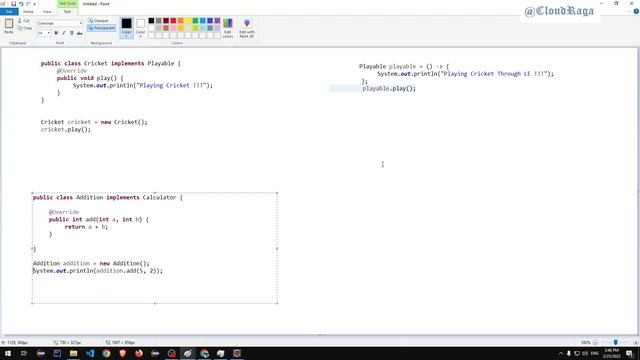Screen dimensions: 640x360
Task: Toggle underline text formatting
Action: (x=71, y=33)
